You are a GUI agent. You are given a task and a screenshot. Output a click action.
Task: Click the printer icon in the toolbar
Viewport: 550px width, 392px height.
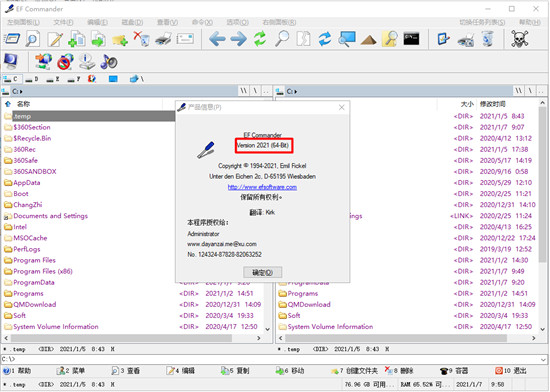click(163, 39)
